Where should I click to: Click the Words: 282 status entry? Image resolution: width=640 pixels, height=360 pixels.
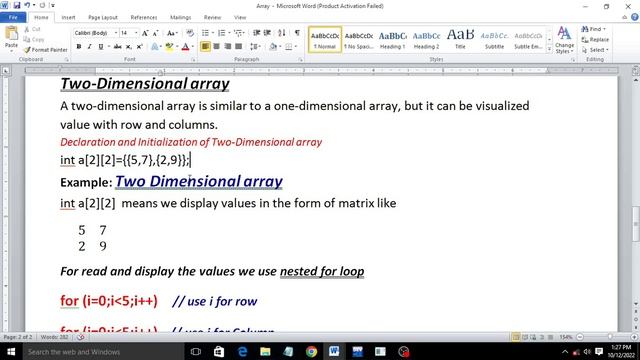pos(54,337)
